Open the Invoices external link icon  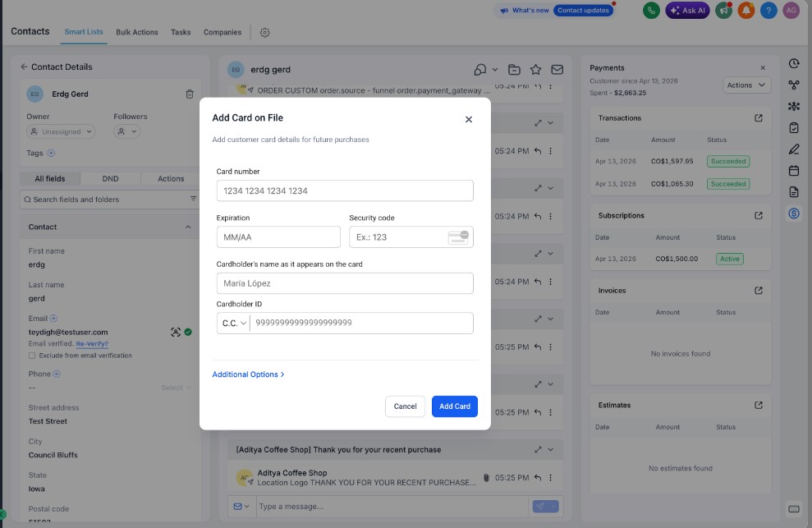pyautogui.click(x=759, y=291)
